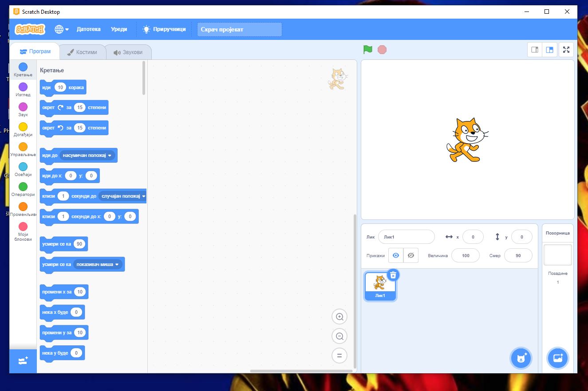Image resolution: width=588 pixels, height=391 pixels.
Task: Select the Догађаји block category
Action: click(x=23, y=129)
